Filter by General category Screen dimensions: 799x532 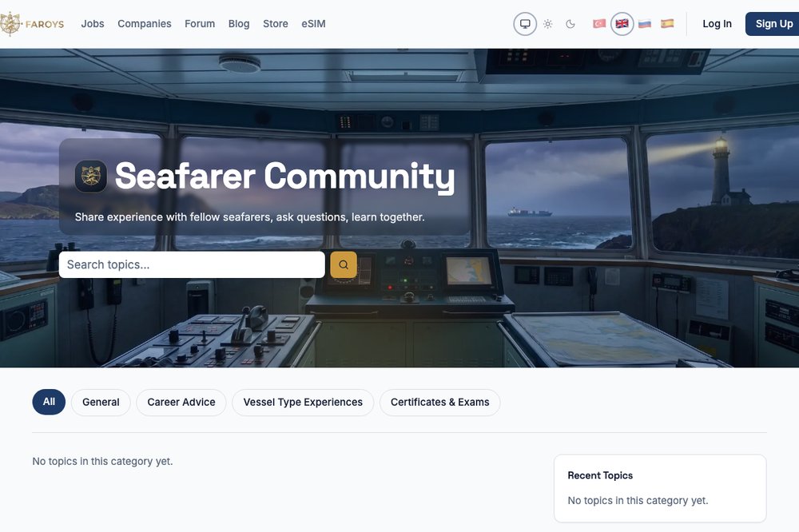[x=101, y=402]
